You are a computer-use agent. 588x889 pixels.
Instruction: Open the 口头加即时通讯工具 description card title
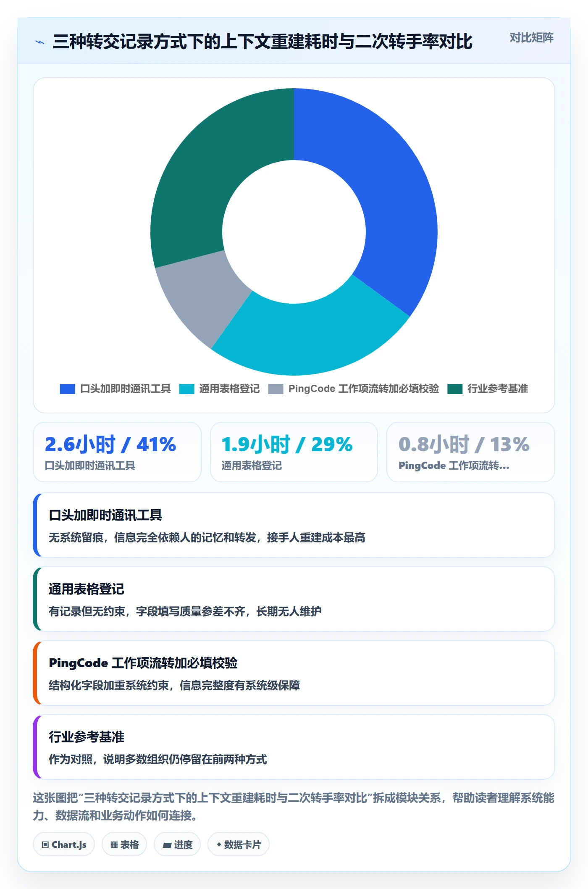105,515
